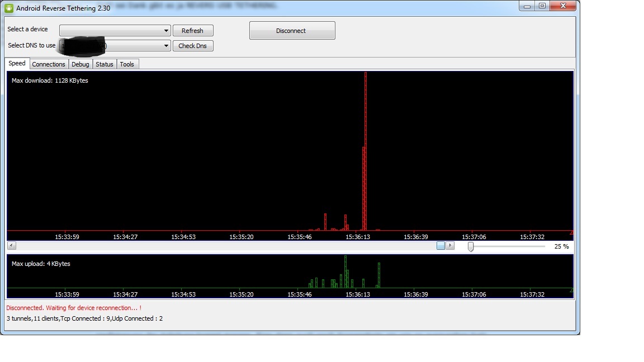The height and width of the screenshot is (362, 644).
Task: Click the graph scrollbar left arrow
Action: coord(12,246)
